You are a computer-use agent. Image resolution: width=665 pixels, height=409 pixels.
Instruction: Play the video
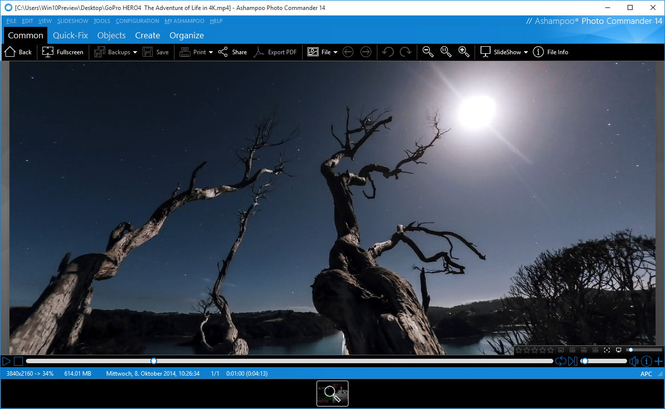click(x=6, y=361)
